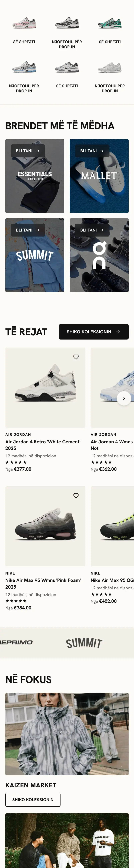Click the Deprimo logo in brand strip
Viewport: 134px width, 868px height.
coord(16,643)
